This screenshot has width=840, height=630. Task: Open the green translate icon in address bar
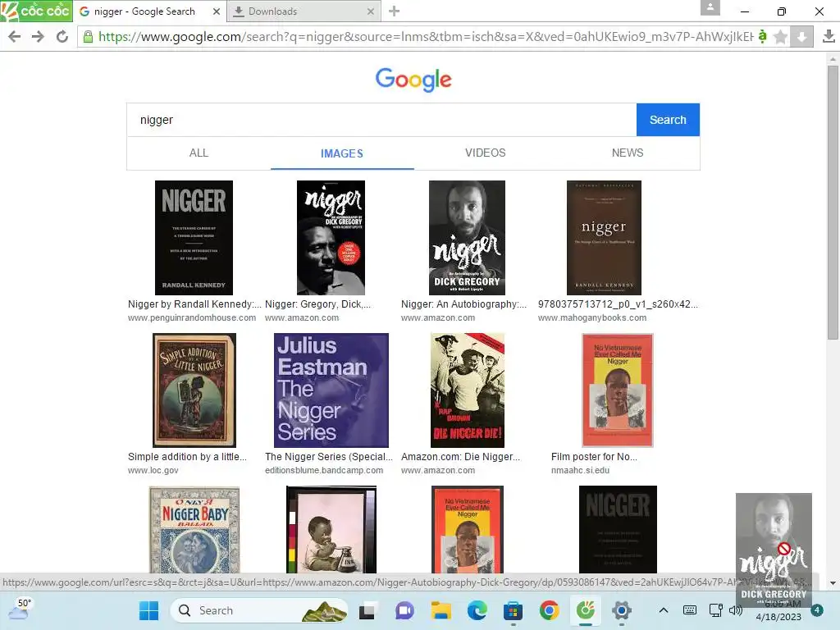pyautogui.click(x=762, y=36)
